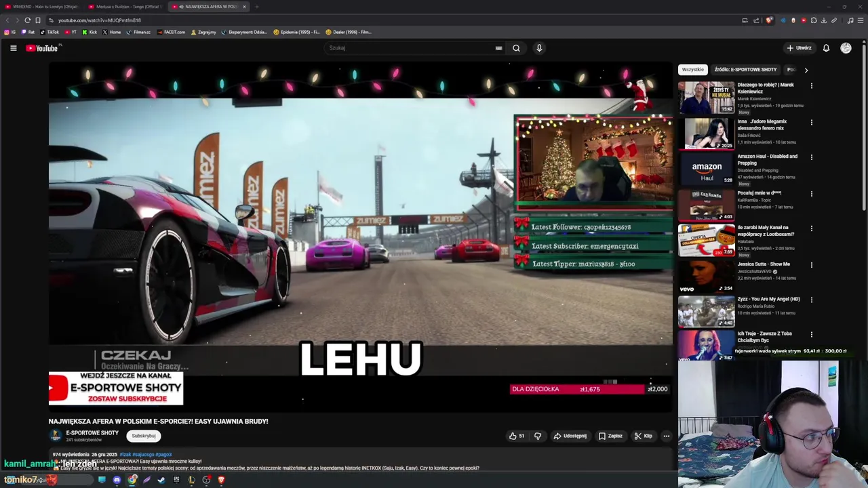Open options for J'adore Megamix video
The image size is (868, 488).
coord(811,123)
